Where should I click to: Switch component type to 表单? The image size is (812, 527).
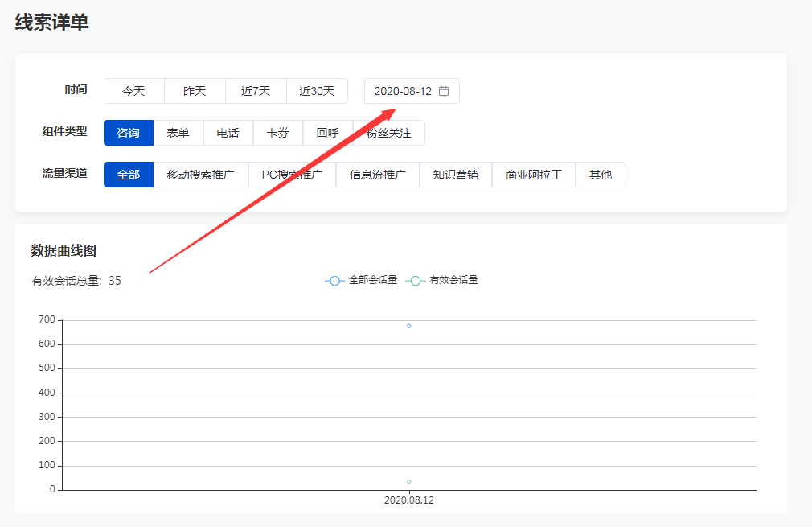pyautogui.click(x=178, y=133)
